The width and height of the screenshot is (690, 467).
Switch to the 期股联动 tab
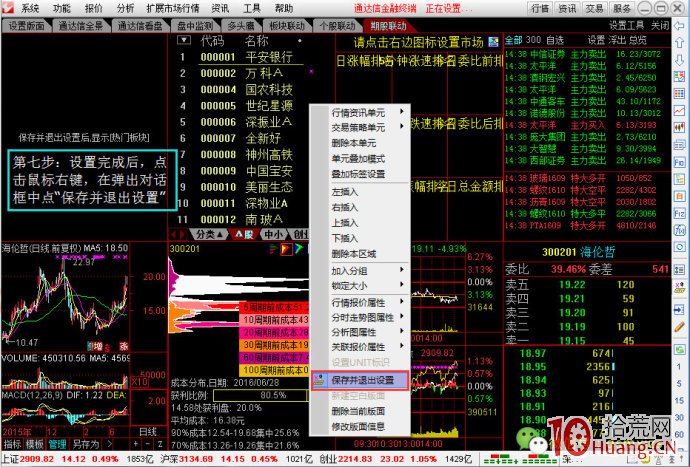[388, 26]
